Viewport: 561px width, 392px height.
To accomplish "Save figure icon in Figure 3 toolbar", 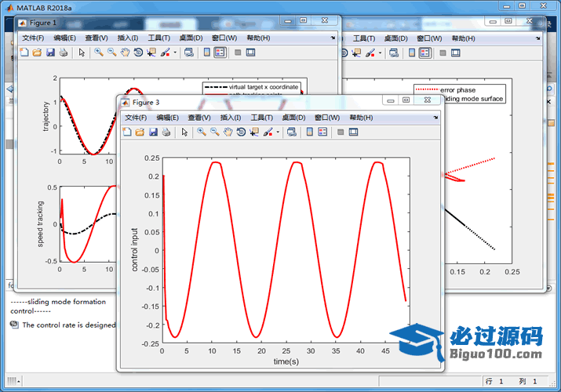I will [x=153, y=132].
